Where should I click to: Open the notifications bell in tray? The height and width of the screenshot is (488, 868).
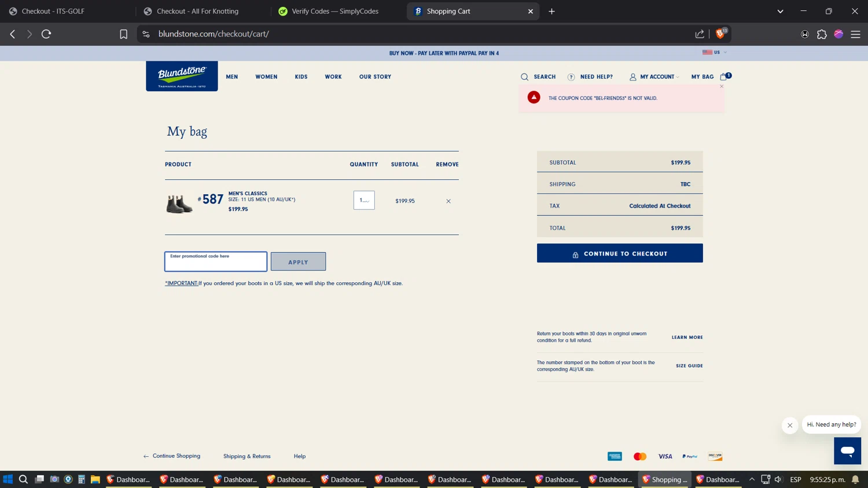point(855,479)
